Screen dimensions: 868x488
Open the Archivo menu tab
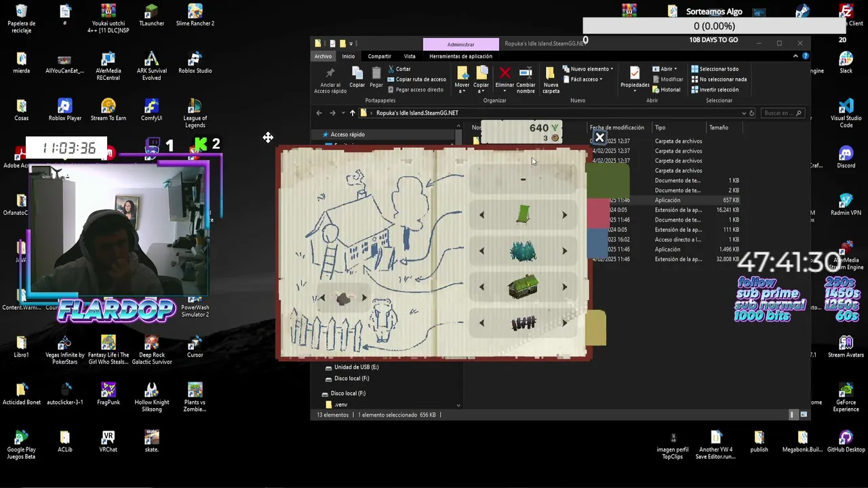323,56
